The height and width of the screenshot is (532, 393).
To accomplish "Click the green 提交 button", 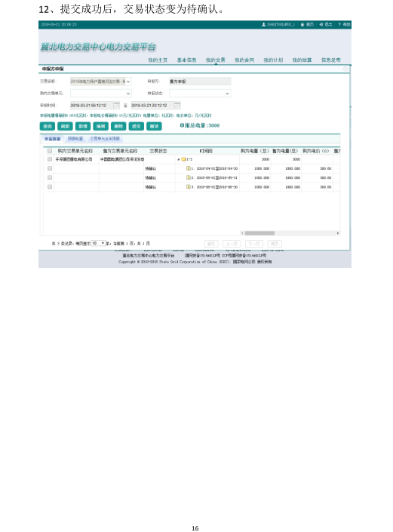I will pos(136,126).
